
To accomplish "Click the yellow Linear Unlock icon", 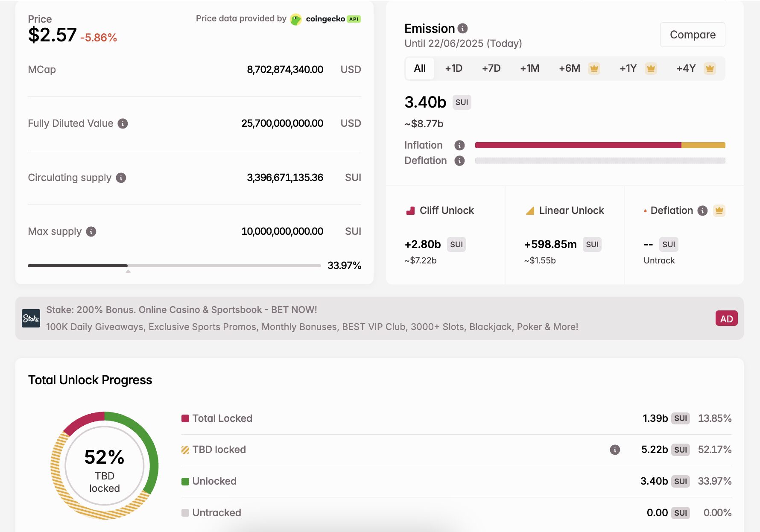I will point(529,210).
